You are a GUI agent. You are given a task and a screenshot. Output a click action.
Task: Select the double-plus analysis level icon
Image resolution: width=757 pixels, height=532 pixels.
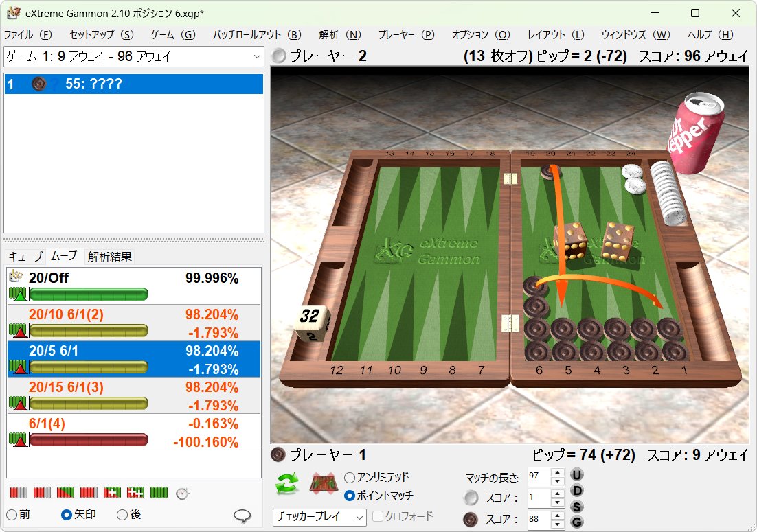click(x=135, y=493)
